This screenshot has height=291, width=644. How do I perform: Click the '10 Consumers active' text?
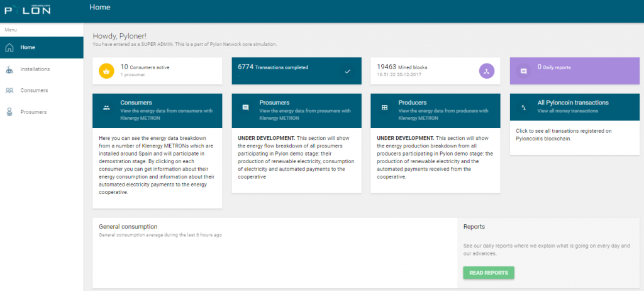pyautogui.click(x=145, y=67)
